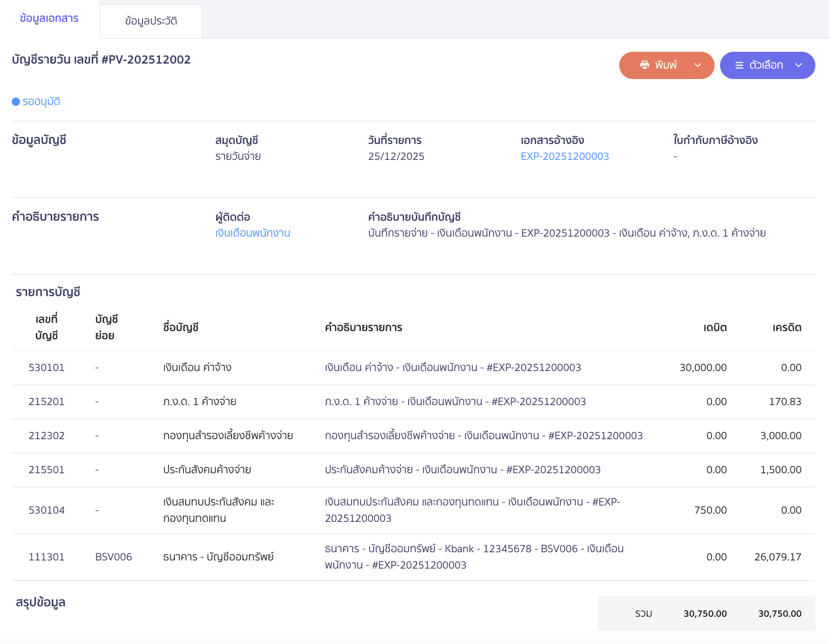Viewport: 829px width, 644px height.
Task: Click the ตัวเลือก button label
Action: point(766,65)
